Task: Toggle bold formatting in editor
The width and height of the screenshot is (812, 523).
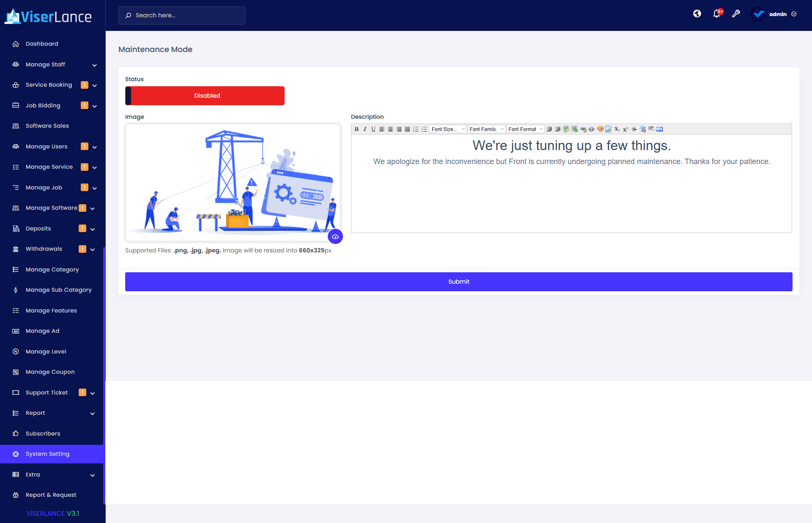Action: 357,129
